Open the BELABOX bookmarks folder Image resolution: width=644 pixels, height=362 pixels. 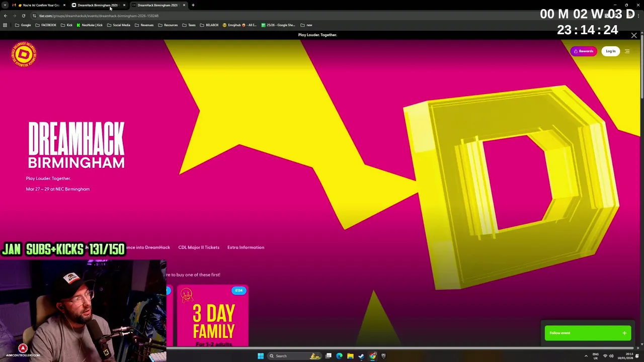(x=209, y=25)
